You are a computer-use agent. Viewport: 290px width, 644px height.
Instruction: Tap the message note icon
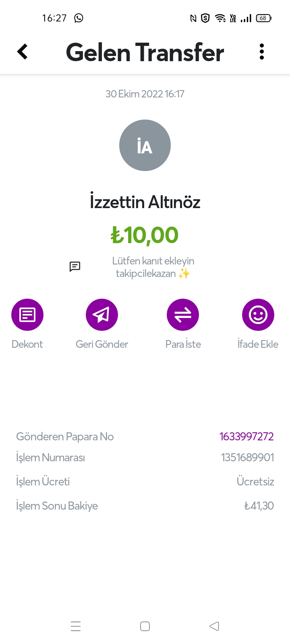tap(75, 266)
